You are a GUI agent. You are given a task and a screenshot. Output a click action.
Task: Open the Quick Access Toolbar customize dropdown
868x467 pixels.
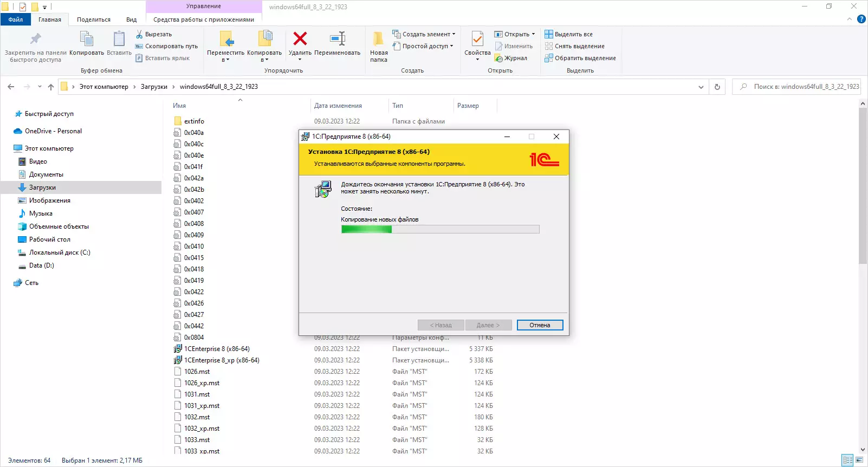[44, 7]
